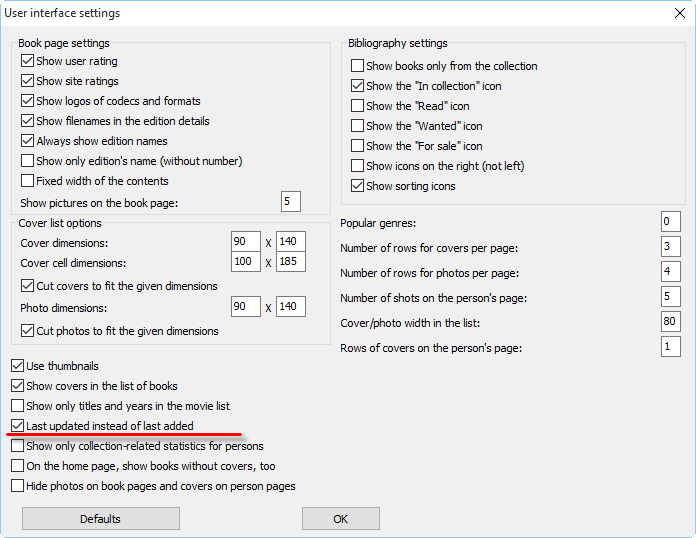Check Fixed width of the contents
Screen dimensions: 696x538
pos(28,181)
